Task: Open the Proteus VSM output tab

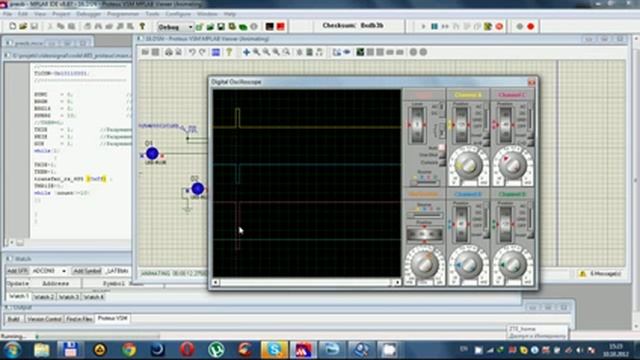Action: coord(112,318)
